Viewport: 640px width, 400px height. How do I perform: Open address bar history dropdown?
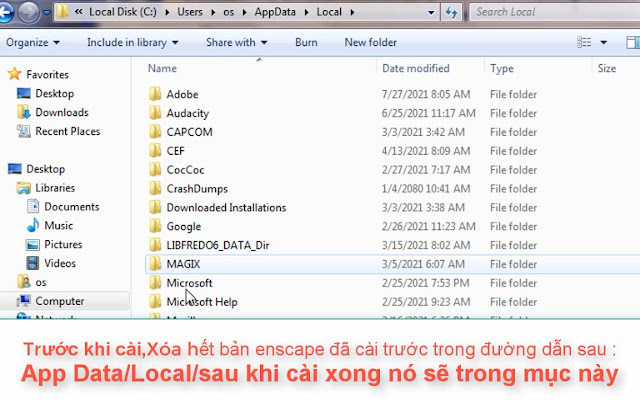pos(431,13)
